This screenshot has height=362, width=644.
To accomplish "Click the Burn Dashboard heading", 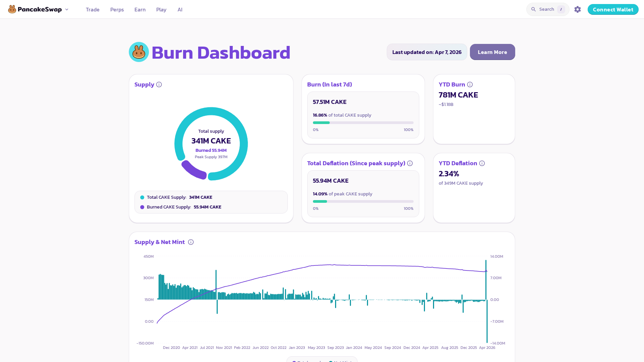I will pos(221,53).
